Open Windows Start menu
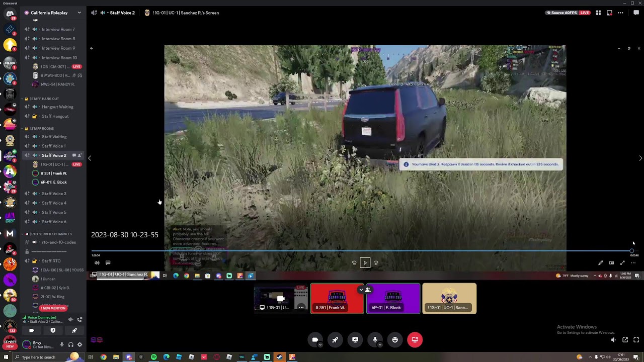 6,357
